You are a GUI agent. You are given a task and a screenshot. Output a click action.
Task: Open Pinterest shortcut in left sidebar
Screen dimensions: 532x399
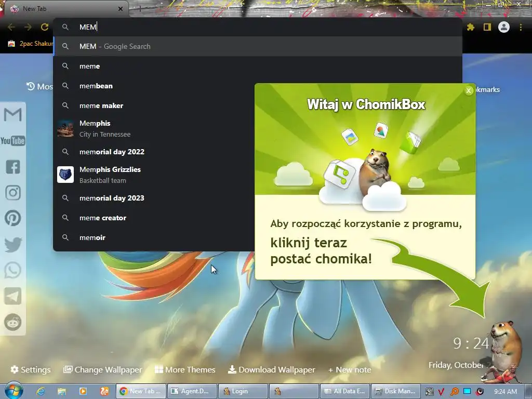13,218
